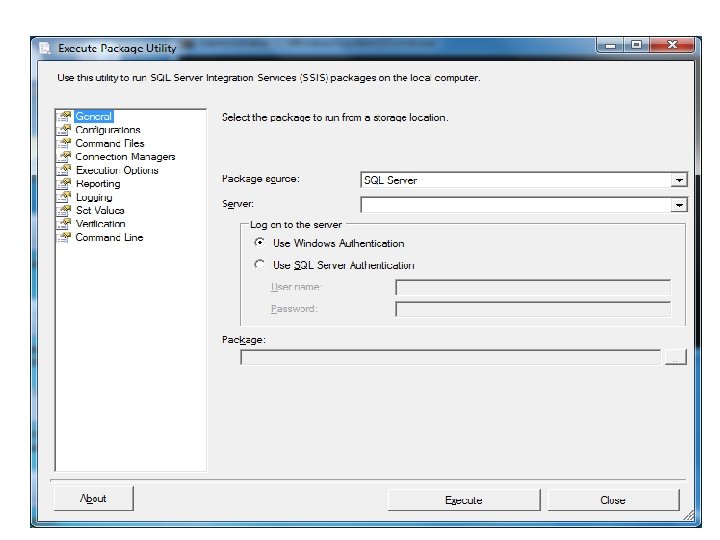View the Command Line page
The image size is (720, 540).
click(x=109, y=237)
